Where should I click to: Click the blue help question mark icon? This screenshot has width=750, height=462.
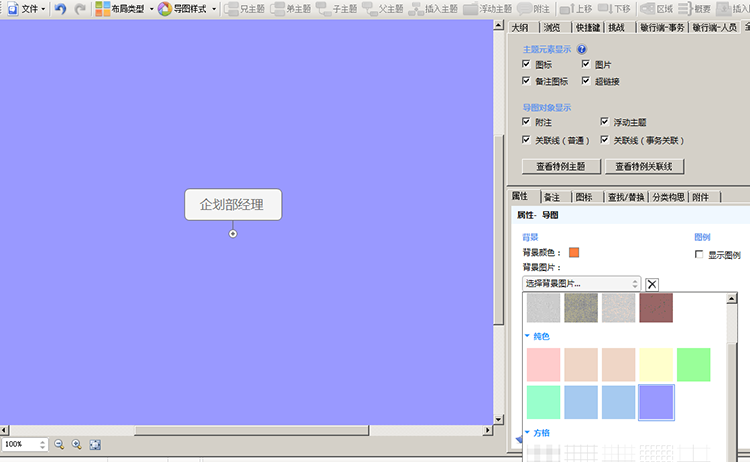[581, 49]
